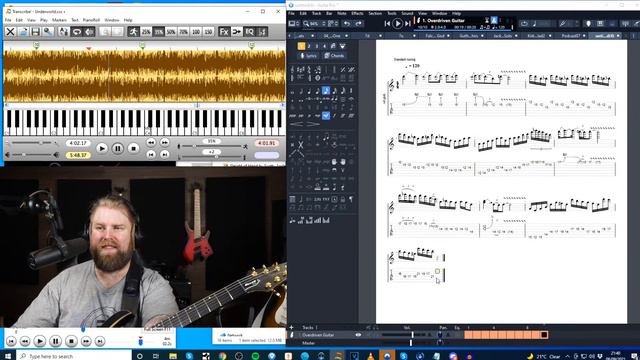Toggle the loop icon in Guitar Pro toolbar

[524, 24]
